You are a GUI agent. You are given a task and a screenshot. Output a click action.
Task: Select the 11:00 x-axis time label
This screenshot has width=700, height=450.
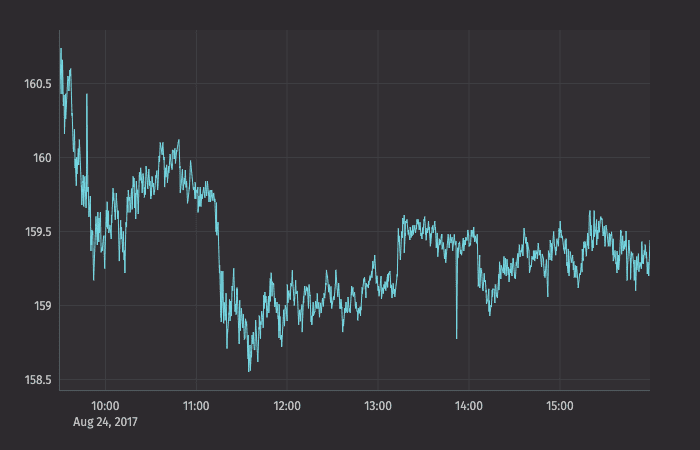[x=196, y=406]
